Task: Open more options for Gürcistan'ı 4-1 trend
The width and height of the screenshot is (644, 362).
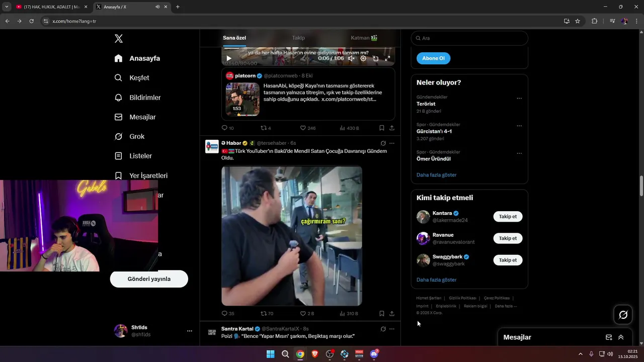Action: click(x=519, y=126)
